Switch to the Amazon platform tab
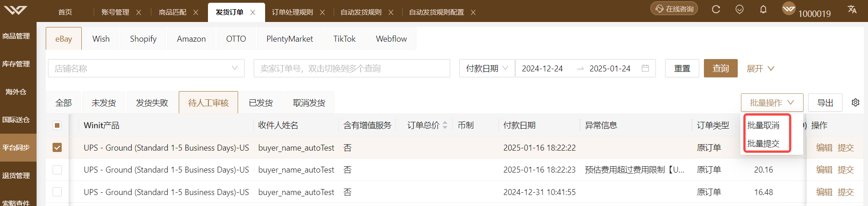 coord(191,39)
